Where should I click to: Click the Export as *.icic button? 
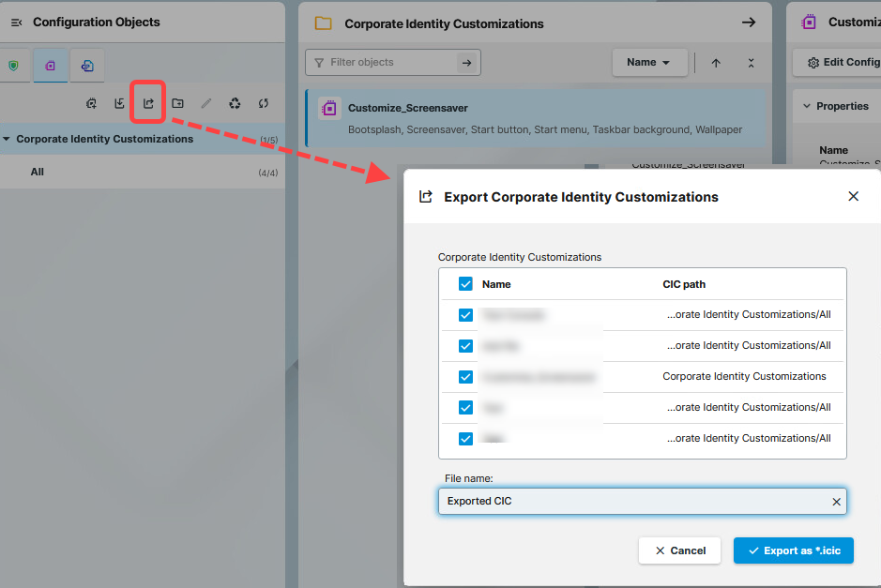(793, 550)
